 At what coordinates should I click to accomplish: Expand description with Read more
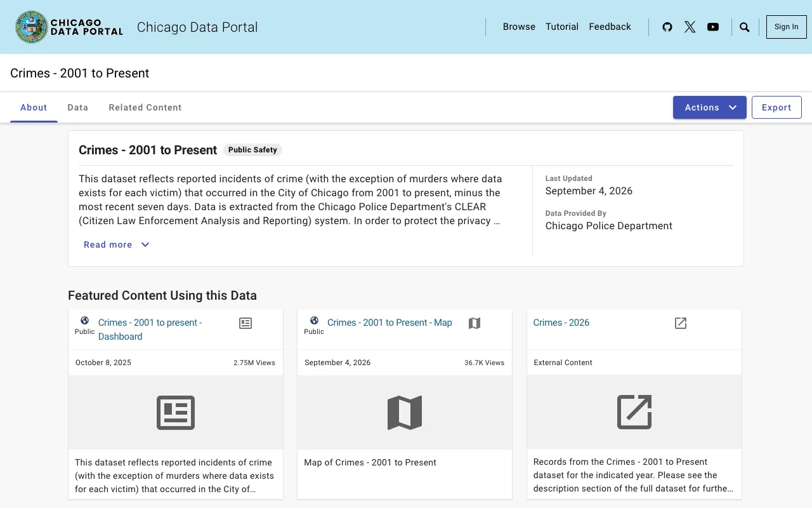117,244
